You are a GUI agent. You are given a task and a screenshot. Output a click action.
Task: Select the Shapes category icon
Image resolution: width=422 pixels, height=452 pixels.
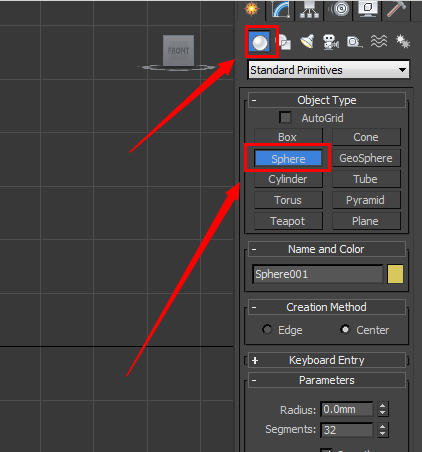click(x=284, y=42)
